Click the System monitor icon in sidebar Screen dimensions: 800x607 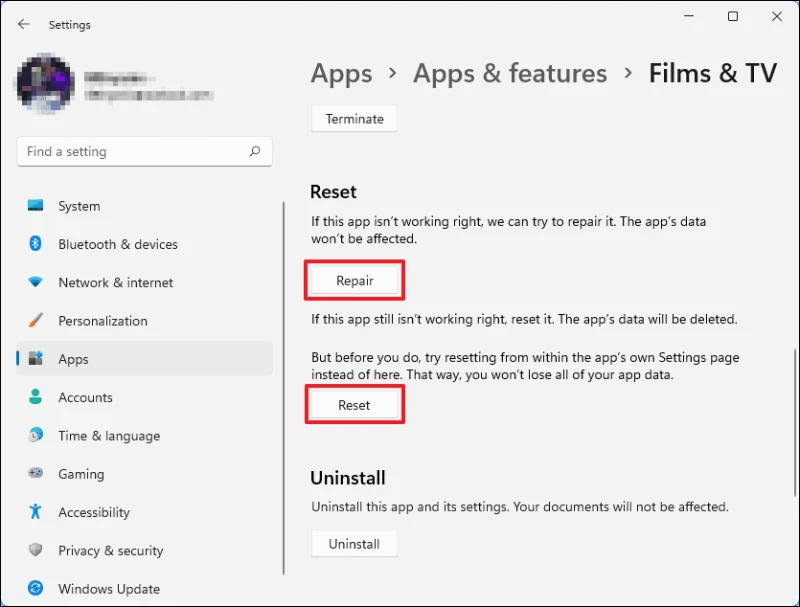[36, 206]
